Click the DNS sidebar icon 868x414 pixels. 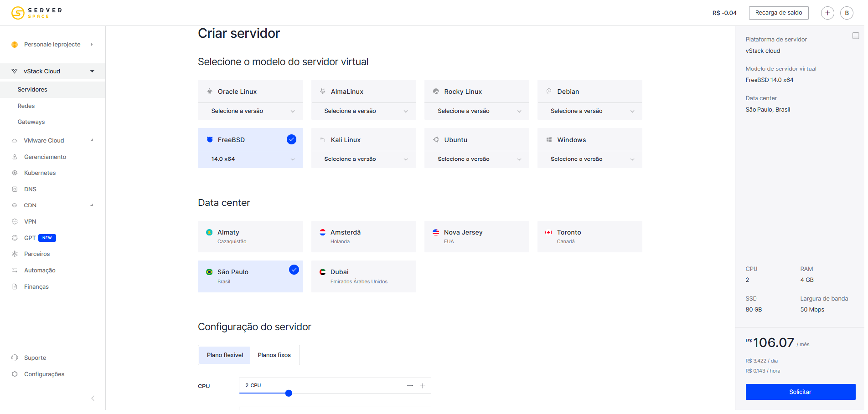pos(15,189)
